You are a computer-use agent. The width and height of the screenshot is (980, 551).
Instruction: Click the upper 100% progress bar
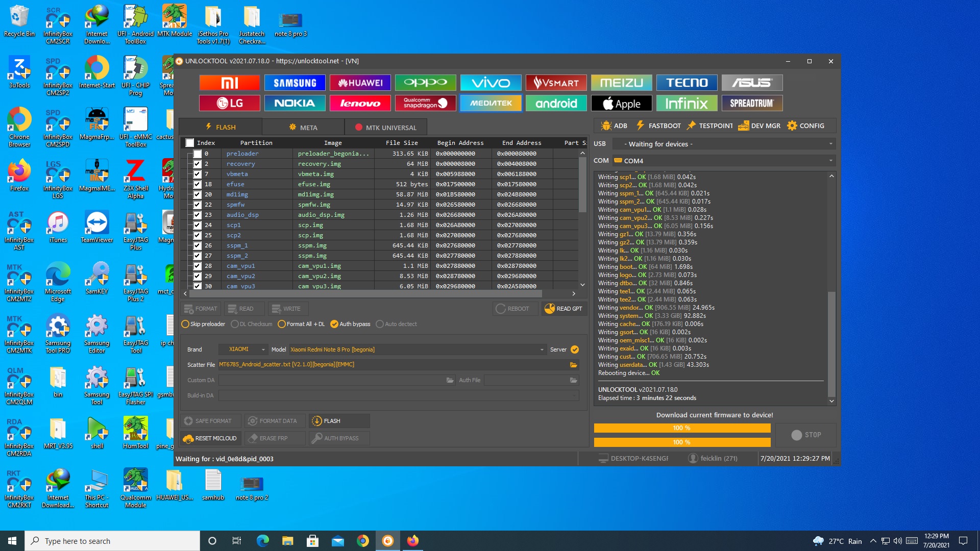[x=682, y=428]
